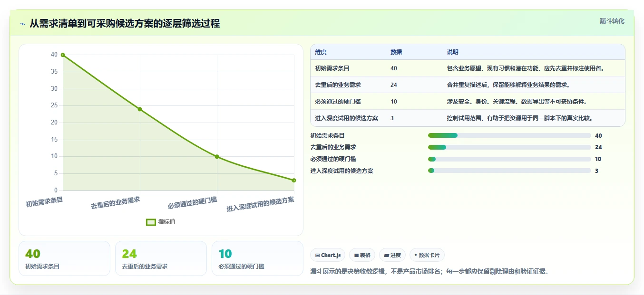
Task: Click y-axis tick label 20
Action: (54, 123)
